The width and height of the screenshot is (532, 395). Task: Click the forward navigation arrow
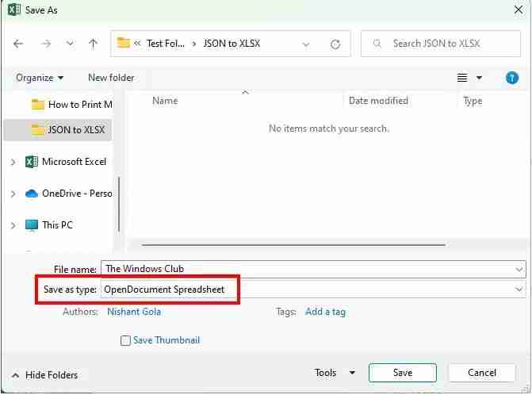pos(46,44)
